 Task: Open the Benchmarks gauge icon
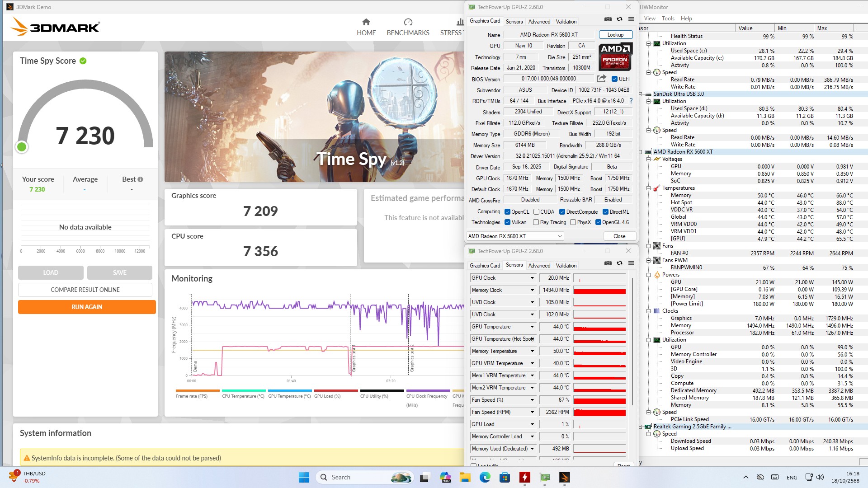pyautogui.click(x=408, y=22)
